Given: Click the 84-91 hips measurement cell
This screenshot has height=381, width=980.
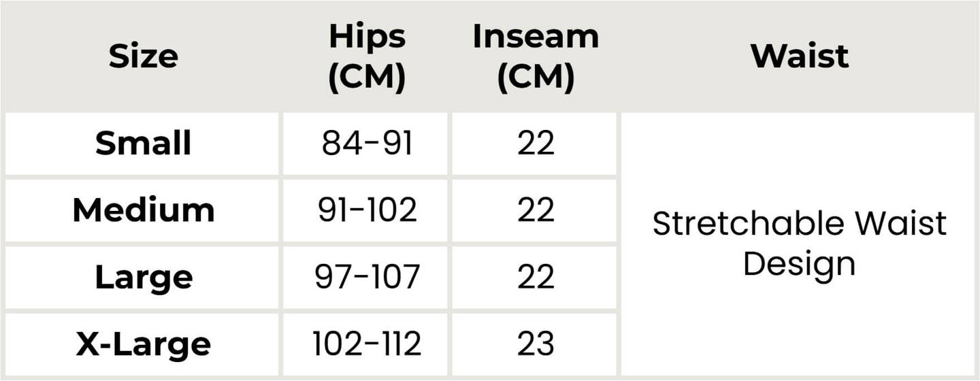Looking at the screenshot, I should [367, 144].
